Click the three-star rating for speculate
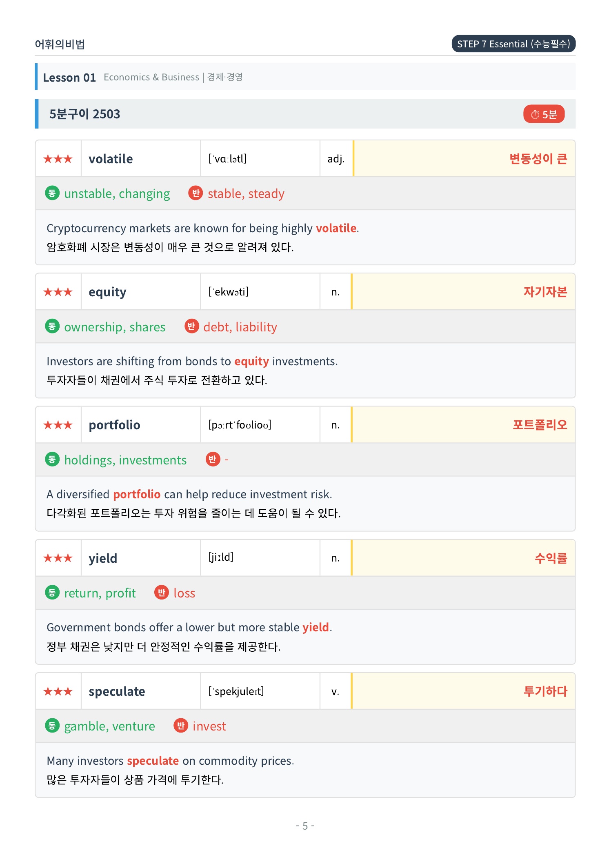This screenshot has width=611, height=868. (x=58, y=691)
